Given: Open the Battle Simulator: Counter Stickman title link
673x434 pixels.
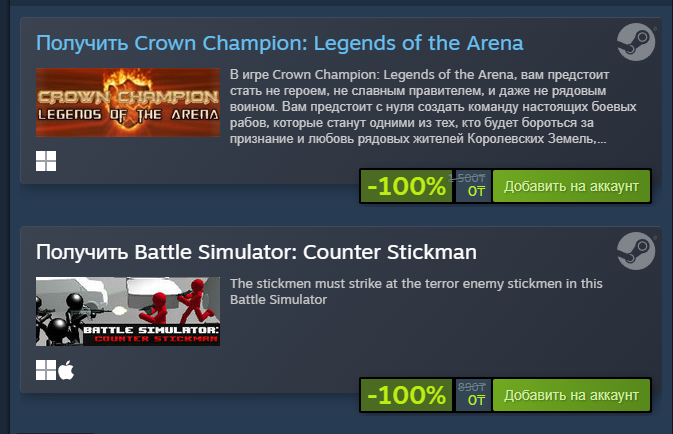Looking at the screenshot, I should [256, 251].
